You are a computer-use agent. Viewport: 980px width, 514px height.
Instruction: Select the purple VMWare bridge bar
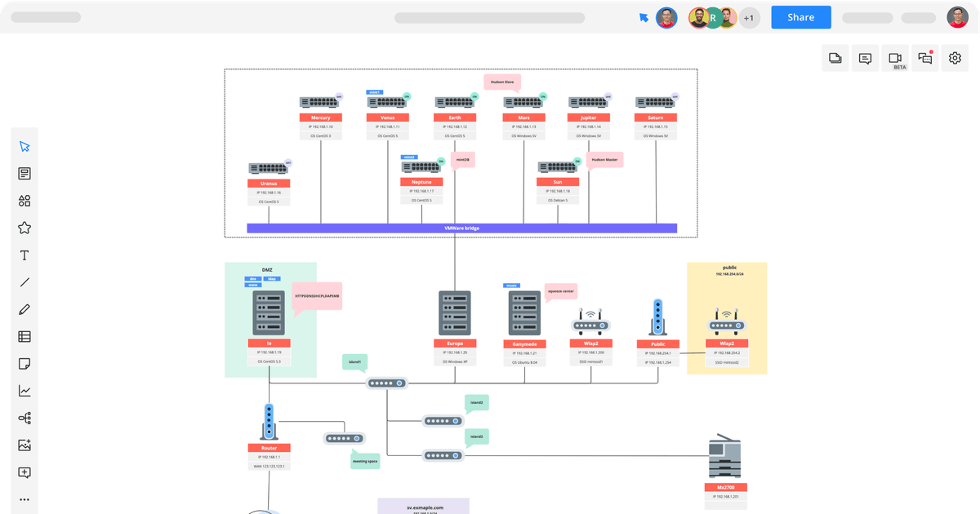[461, 228]
